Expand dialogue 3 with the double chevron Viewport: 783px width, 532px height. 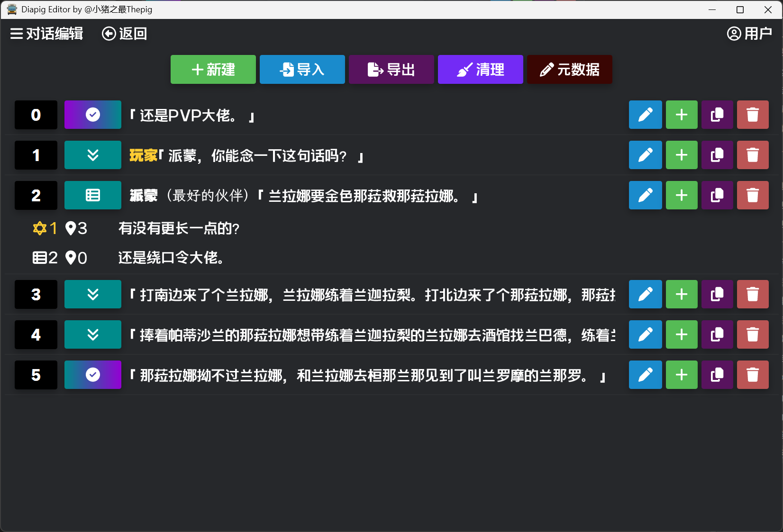(x=93, y=294)
